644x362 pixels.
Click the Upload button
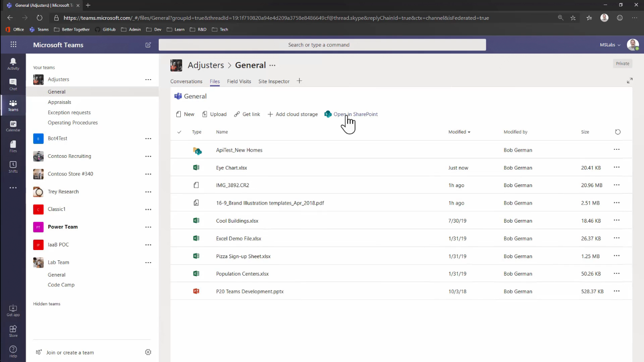[x=214, y=114]
